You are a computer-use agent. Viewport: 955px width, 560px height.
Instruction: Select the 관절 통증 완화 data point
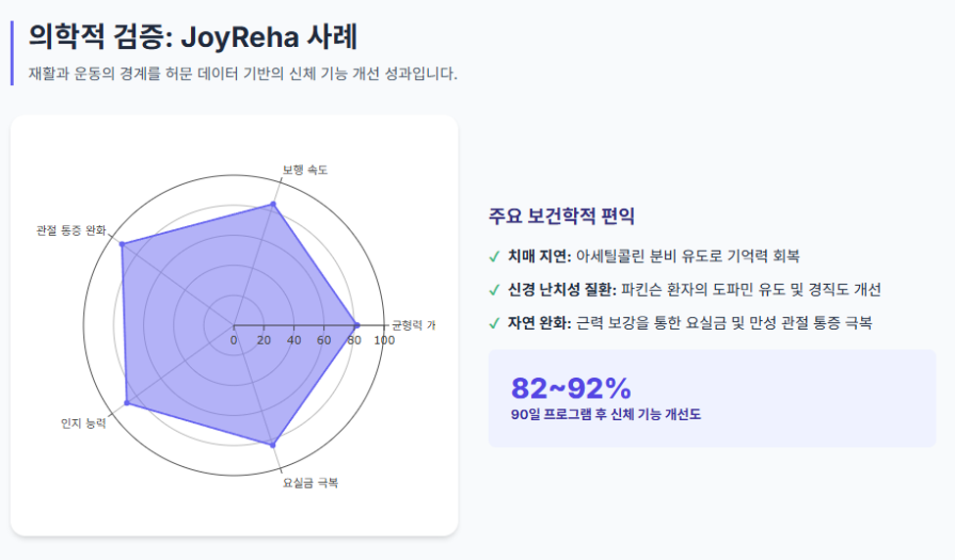tap(121, 245)
